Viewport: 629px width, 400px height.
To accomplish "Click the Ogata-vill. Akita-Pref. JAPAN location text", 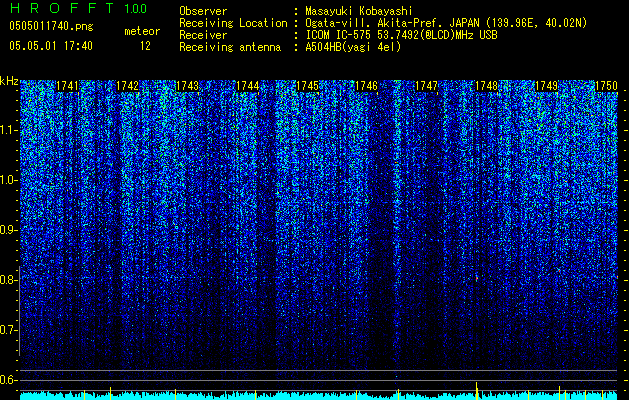I will point(446,23).
